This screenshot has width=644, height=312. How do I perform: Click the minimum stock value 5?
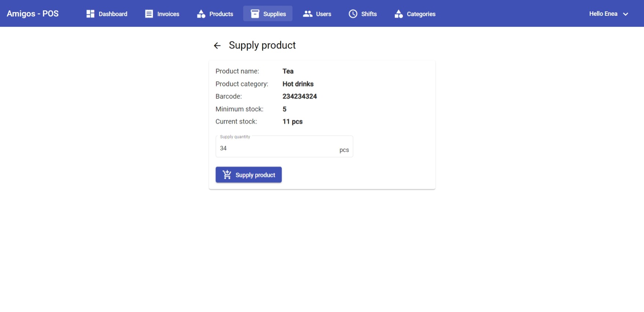tap(284, 109)
